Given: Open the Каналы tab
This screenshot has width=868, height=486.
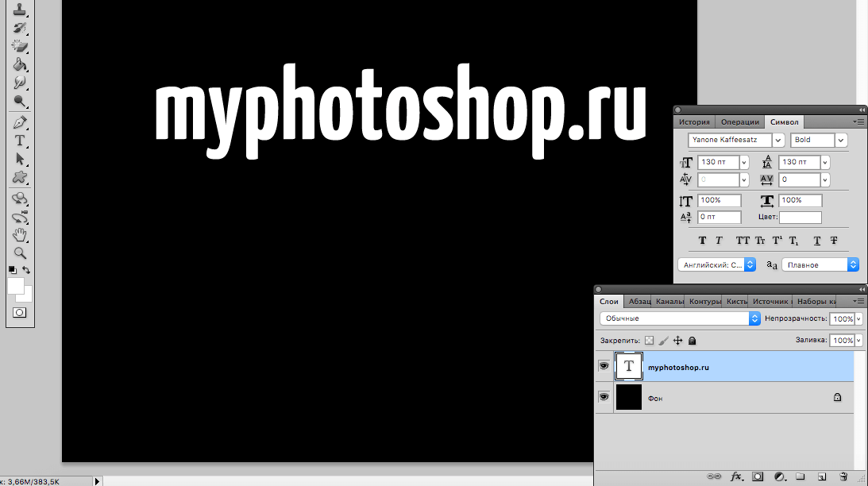Looking at the screenshot, I should click(x=670, y=302).
